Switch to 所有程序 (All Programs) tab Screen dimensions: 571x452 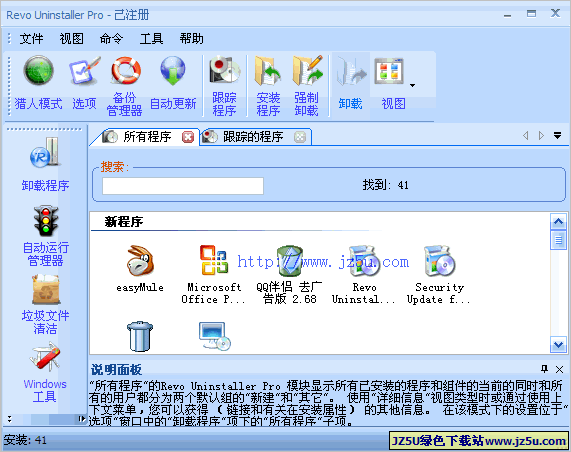[x=147, y=137]
